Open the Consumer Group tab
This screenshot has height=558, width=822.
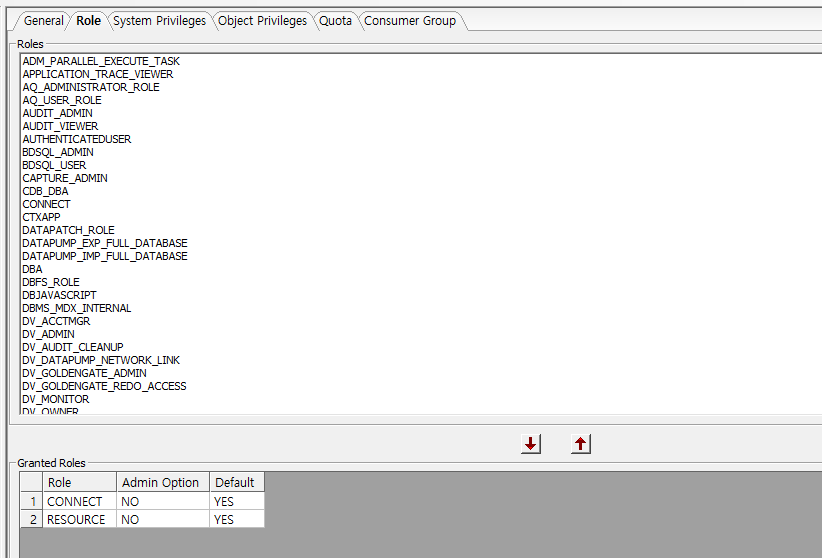tap(410, 20)
